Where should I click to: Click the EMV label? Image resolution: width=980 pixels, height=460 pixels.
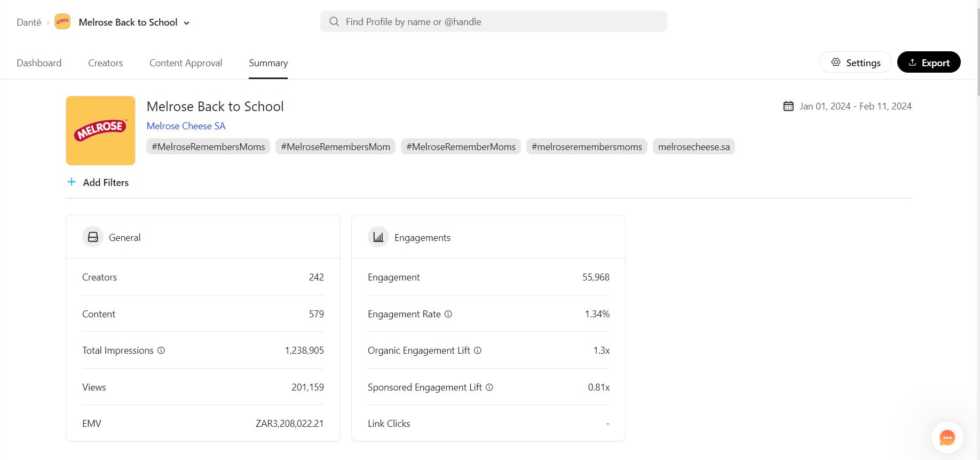pyautogui.click(x=91, y=424)
